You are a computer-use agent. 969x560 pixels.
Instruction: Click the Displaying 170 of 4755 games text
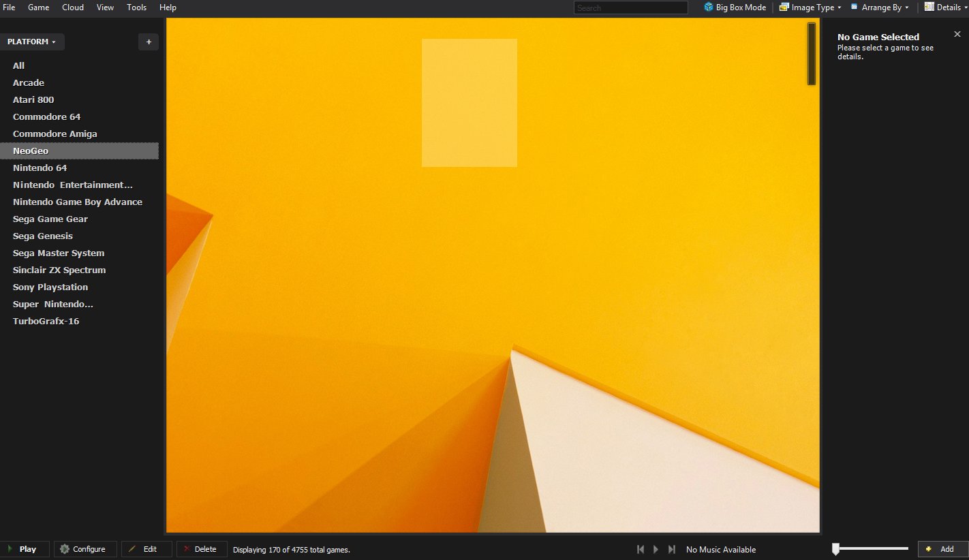click(x=292, y=550)
